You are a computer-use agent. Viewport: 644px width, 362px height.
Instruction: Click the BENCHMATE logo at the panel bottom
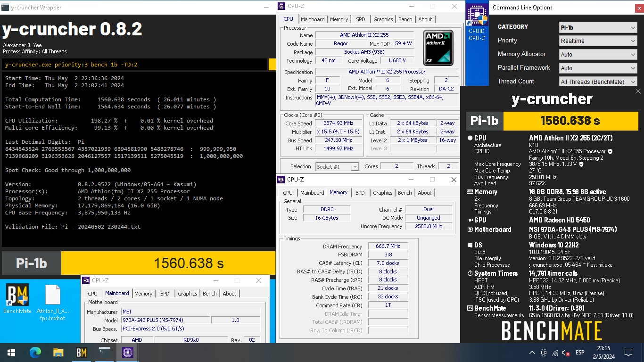pos(552,330)
